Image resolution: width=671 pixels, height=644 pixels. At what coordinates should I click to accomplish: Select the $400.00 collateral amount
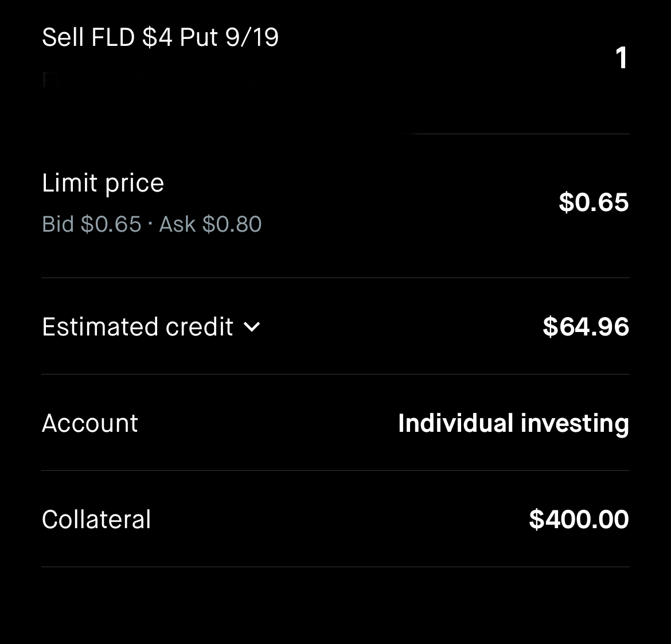point(579,520)
